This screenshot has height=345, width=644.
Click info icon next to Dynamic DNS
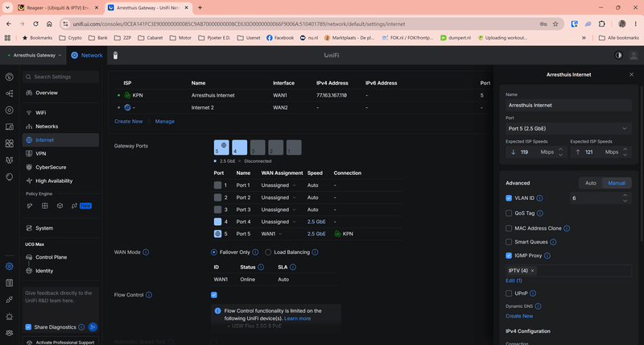(538, 306)
